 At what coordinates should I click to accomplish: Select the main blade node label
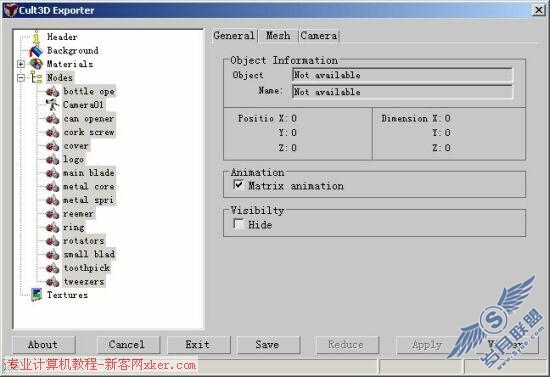pos(89,173)
